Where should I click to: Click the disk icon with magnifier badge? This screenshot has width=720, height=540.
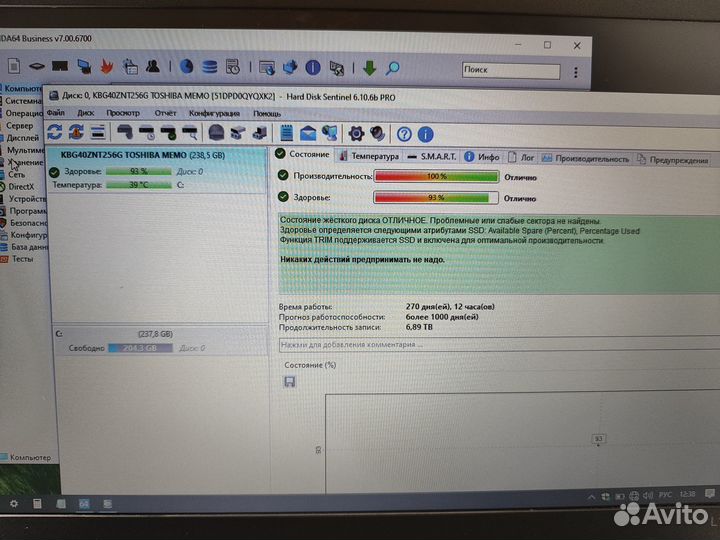[x=190, y=133]
